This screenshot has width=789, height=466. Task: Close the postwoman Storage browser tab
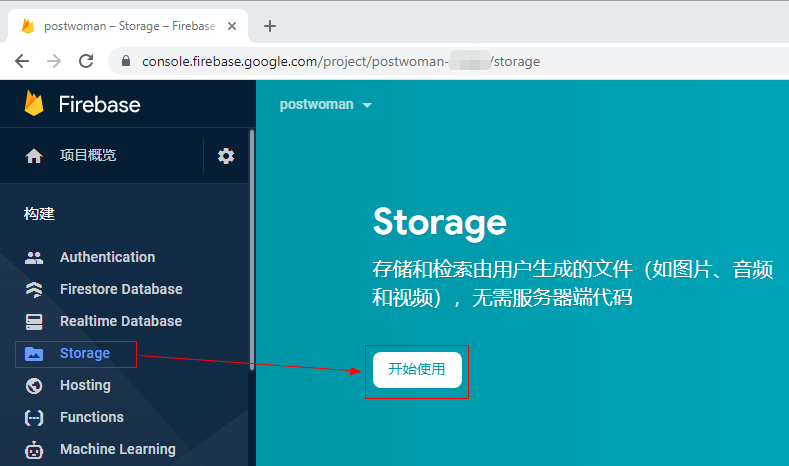[232, 26]
